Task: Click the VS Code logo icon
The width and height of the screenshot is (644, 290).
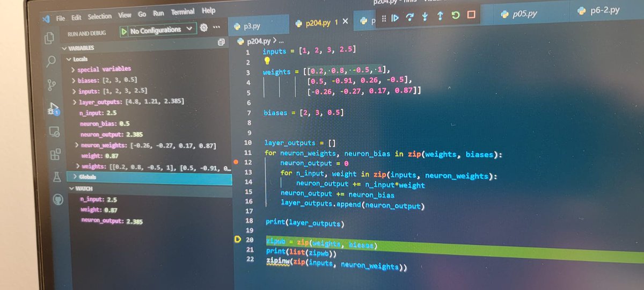Action: tap(46, 18)
